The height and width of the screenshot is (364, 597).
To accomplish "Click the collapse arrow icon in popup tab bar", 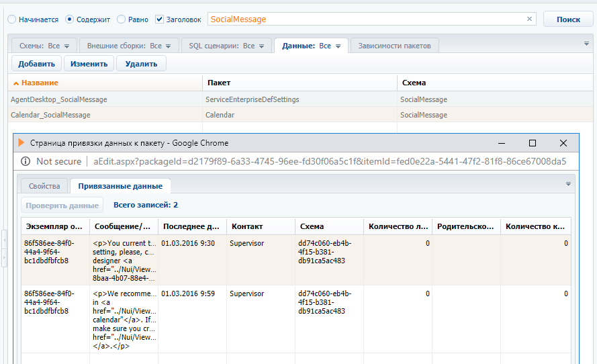I will [x=568, y=183].
